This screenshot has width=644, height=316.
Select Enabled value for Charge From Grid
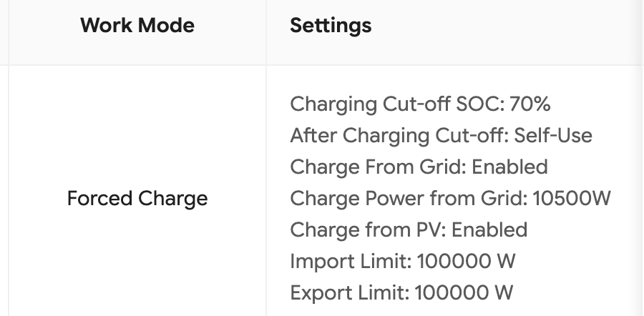[x=509, y=167]
